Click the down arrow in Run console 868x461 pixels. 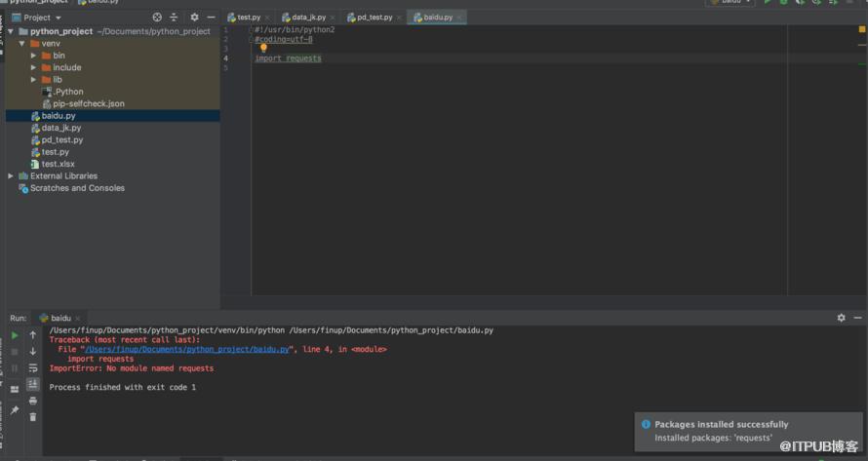[32, 352]
